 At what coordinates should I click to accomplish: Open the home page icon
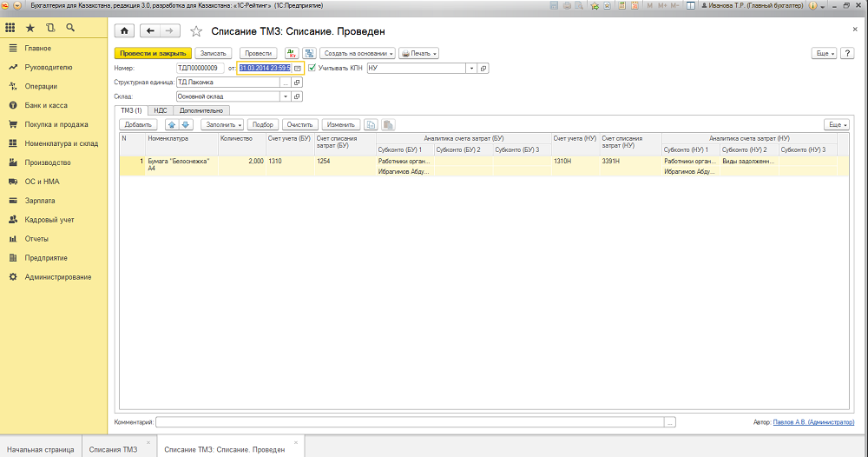pos(124,31)
